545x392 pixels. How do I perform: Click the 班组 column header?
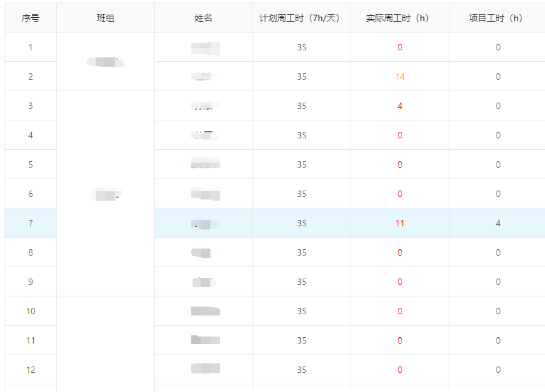pos(105,18)
